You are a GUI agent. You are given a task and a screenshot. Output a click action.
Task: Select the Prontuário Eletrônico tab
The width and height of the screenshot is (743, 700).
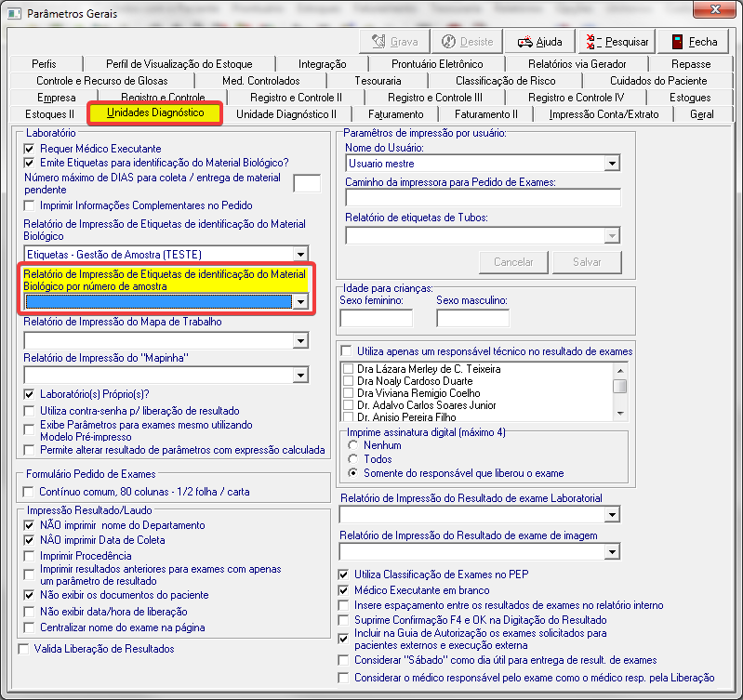[437, 64]
